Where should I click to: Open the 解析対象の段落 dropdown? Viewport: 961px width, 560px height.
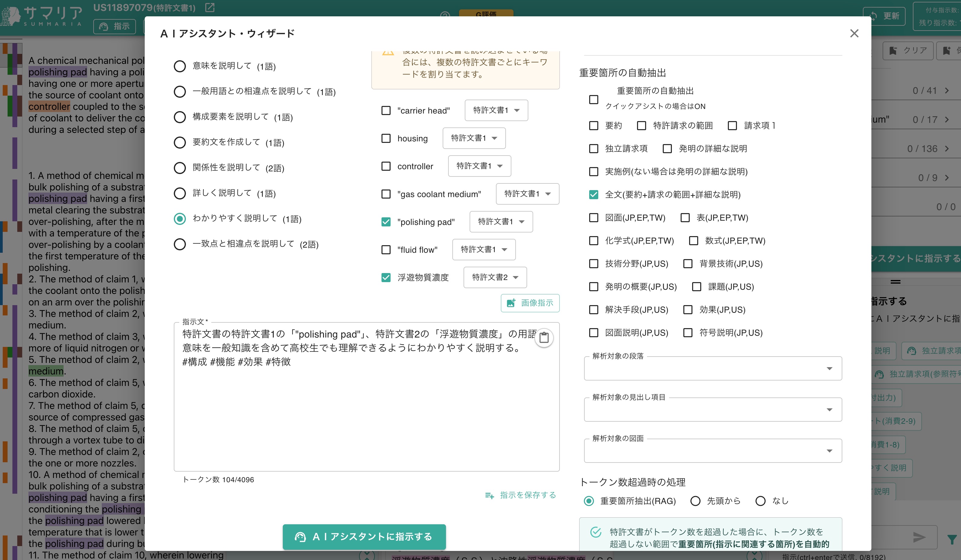713,369
